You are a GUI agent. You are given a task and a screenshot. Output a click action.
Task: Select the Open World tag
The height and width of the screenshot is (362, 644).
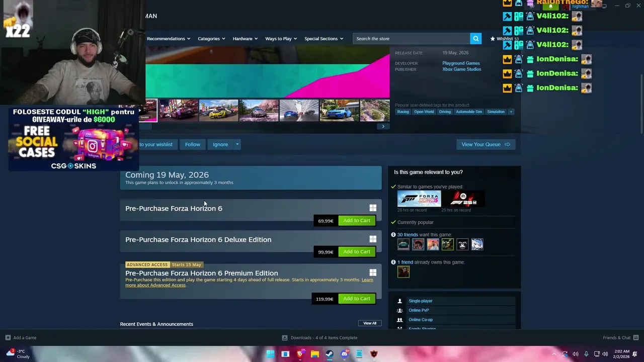[424, 112]
